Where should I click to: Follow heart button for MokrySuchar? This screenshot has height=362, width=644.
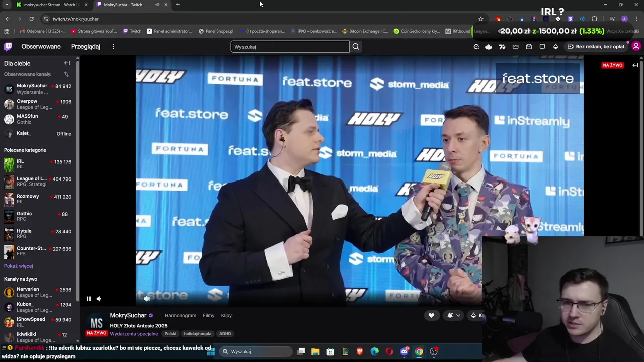pyautogui.click(x=431, y=315)
